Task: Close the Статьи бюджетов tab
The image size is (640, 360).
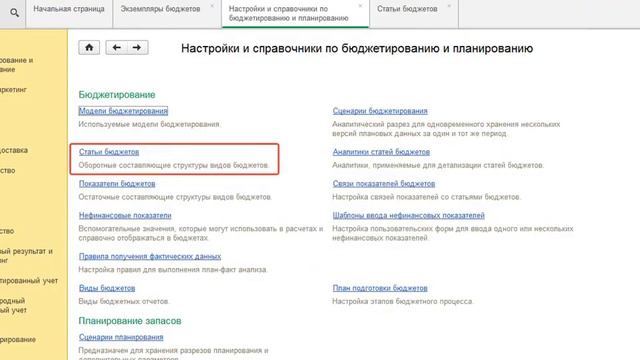Action: (449, 6)
